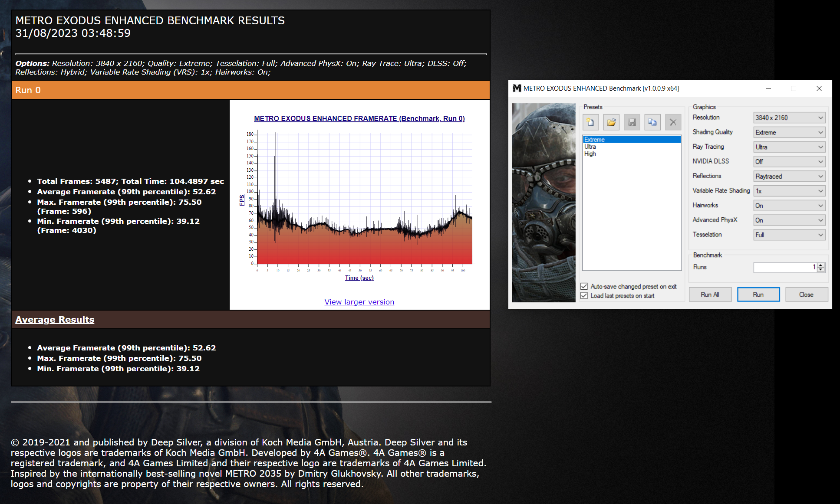Delete preset with the X icon
This screenshot has height=504, width=840.
tap(673, 122)
